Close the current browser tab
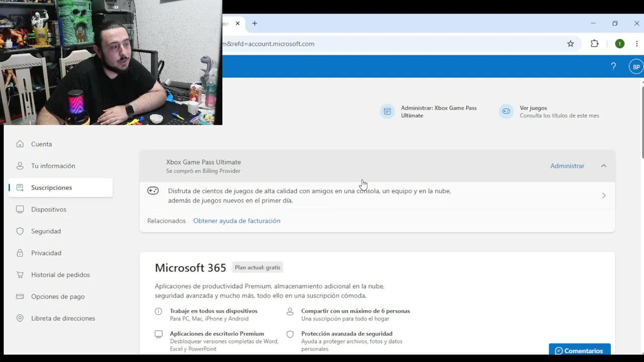The width and height of the screenshot is (644, 362). pos(238,24)
